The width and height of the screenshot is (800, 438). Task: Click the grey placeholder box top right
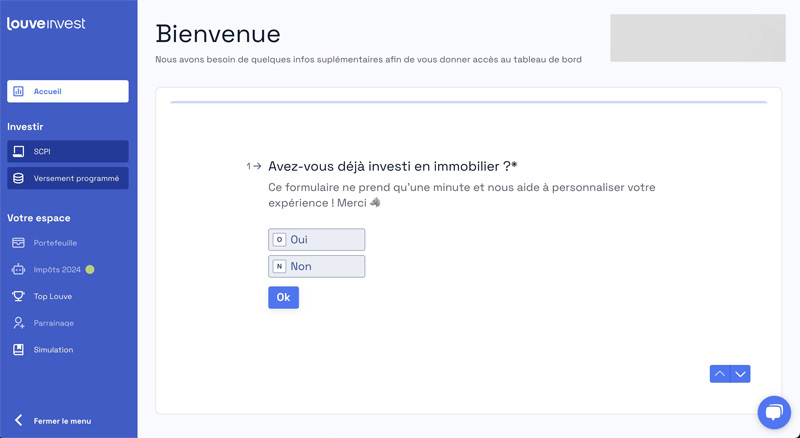(x=698, y=38)
